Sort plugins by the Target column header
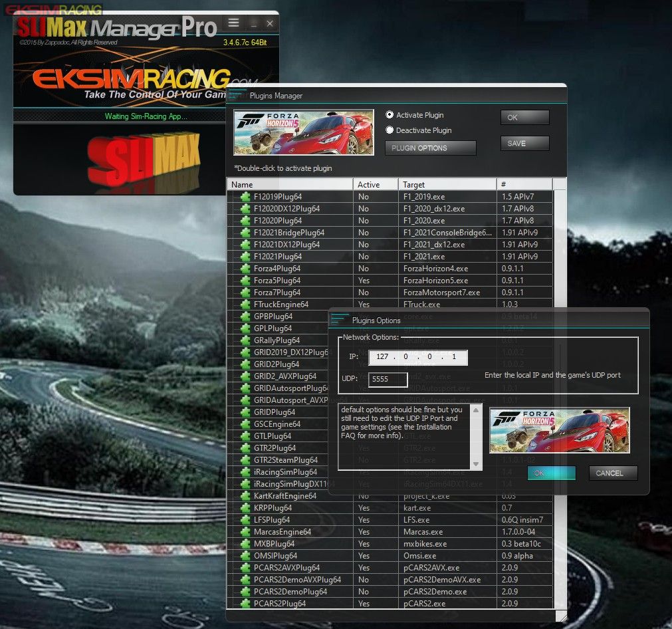 [447, 184]
